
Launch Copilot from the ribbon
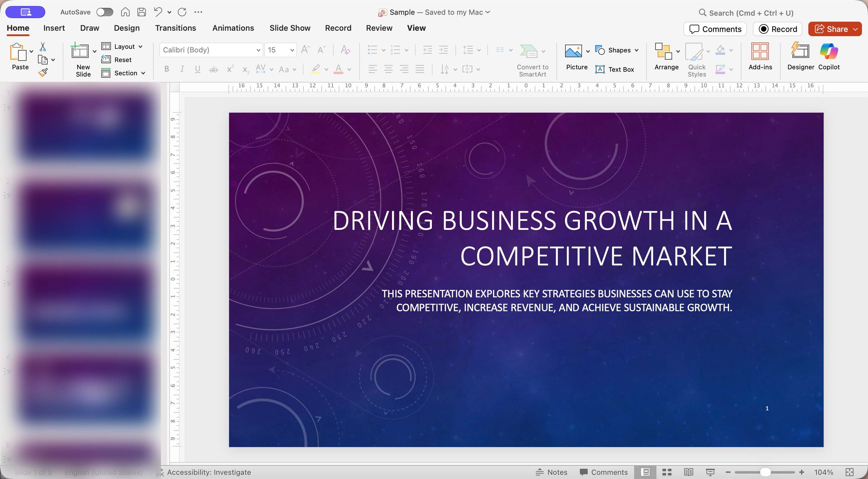(x=829, y=56)
